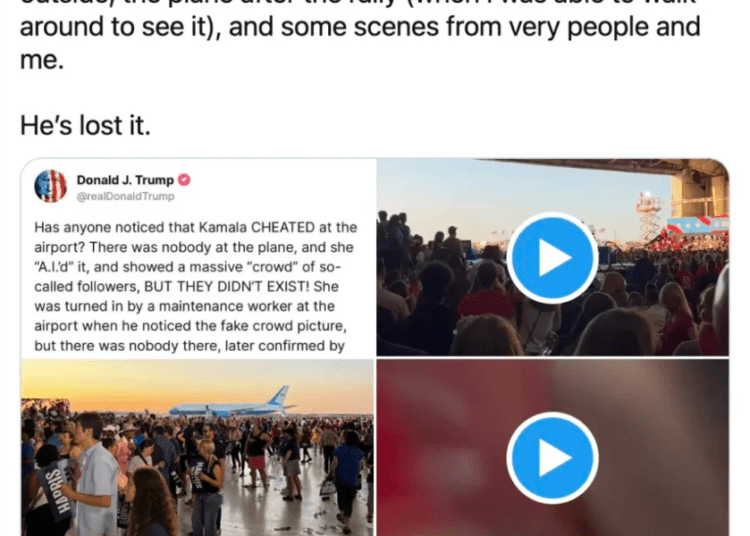Play the blurry red video
The image size is (750, 536).
(x=552, y=458)
